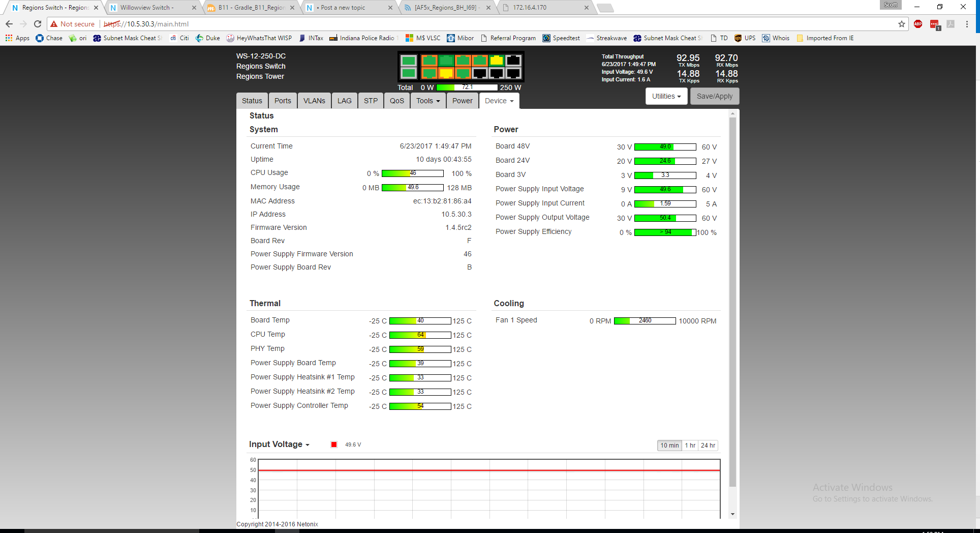The image size is (980, 533).
Task: Open the Ports tab
Action: tap(283, 101)
